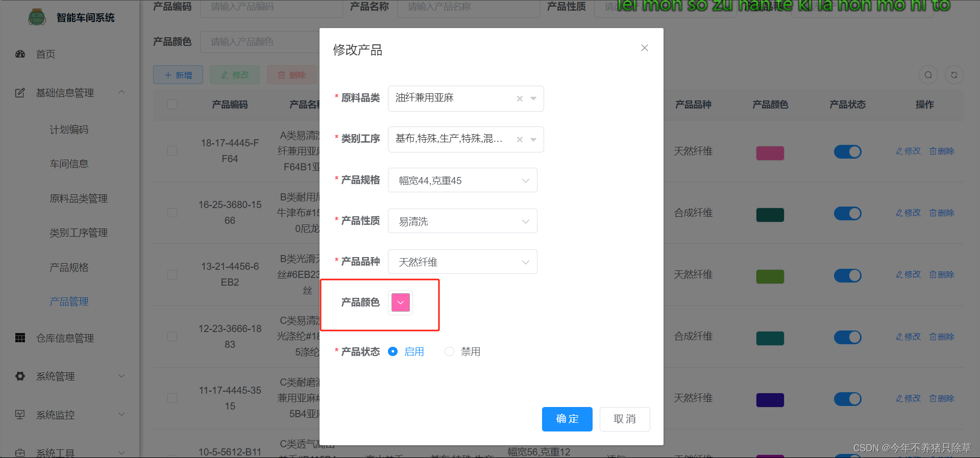Click the pink swatch in the 18-17-4445-FF64 row
Screen dimensions: 980x458
[x=770, y=153]
